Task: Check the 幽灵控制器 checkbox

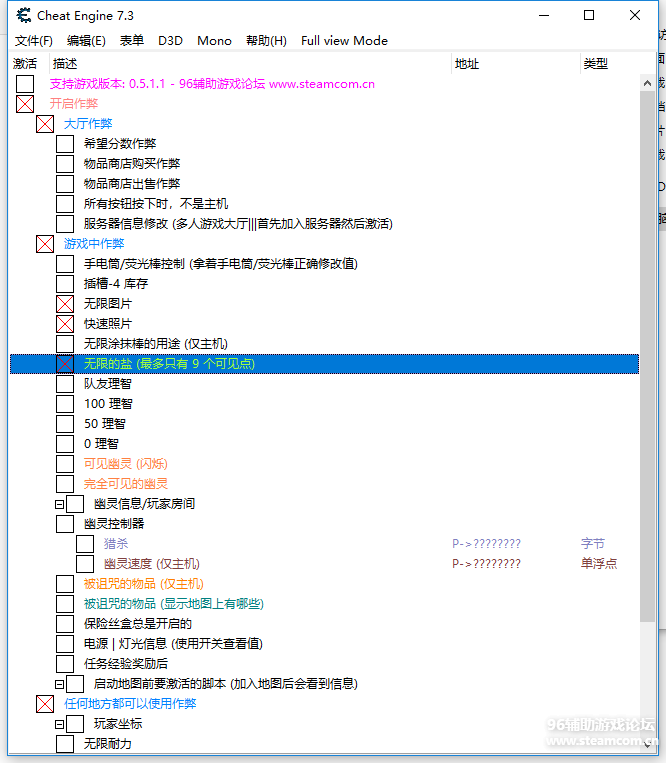Action: pos(65,524)
